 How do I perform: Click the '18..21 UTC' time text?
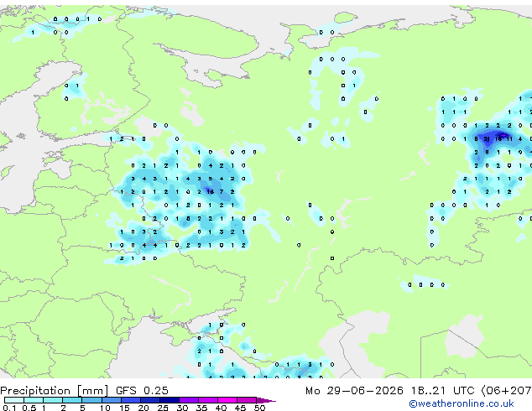click(x=442, y=391)
